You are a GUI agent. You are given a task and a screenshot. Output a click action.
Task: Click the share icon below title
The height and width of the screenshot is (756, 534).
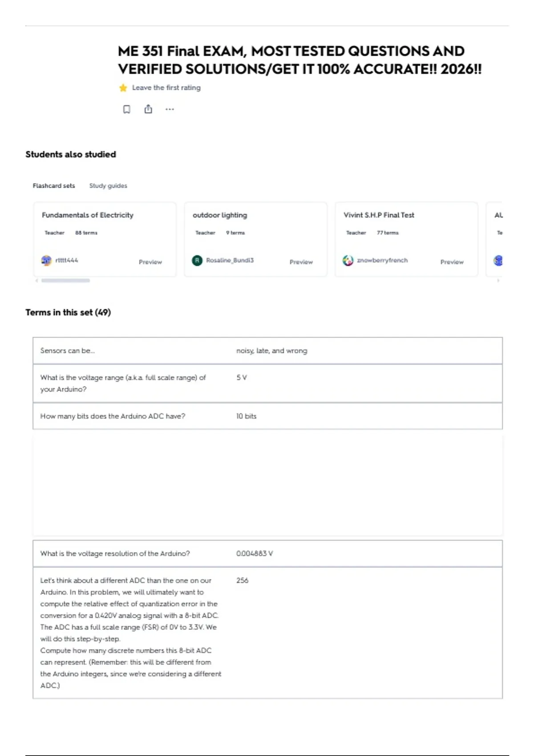click(x=148, y=109)
